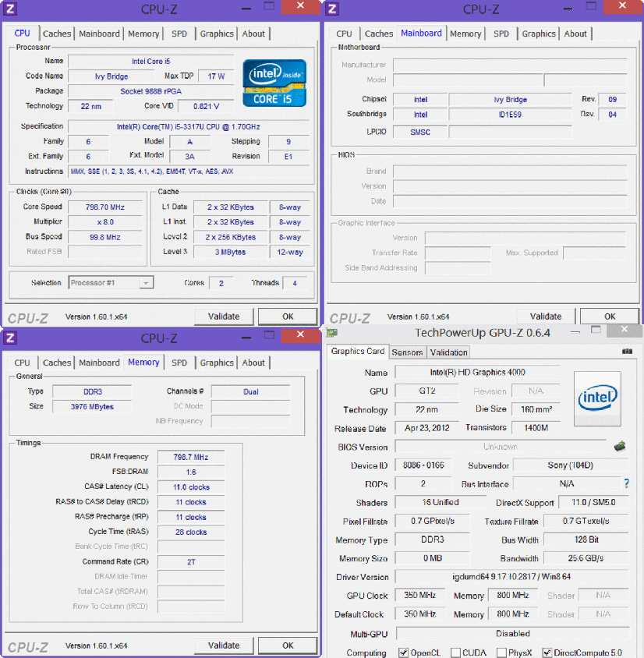Click Validate in the CPU window
The width and height of the screenshot is (644, 658).
[x=224, y=317]
